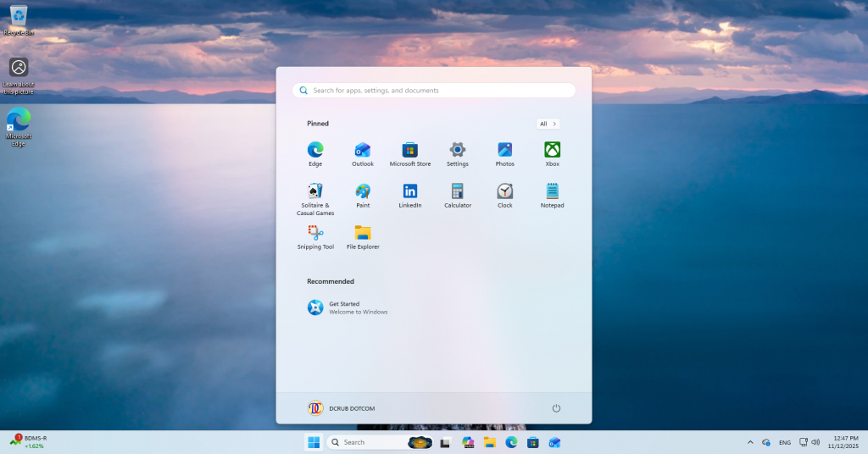The height and width of the screenshot is (454, 868).
Task: Click the power button in the Start menu
Action: [556, 408]
